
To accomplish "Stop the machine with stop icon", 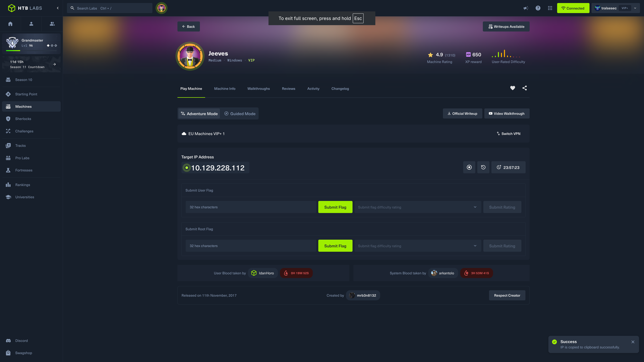I will tap(469, 167).
